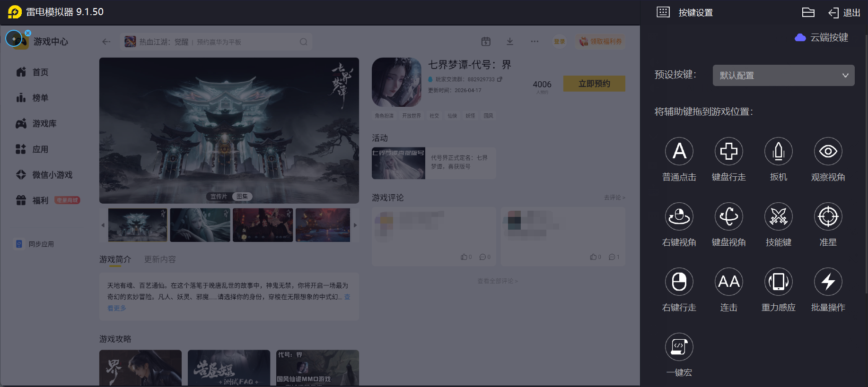Select the 图集 gallery toggle
868x387 pixels.
242,197
